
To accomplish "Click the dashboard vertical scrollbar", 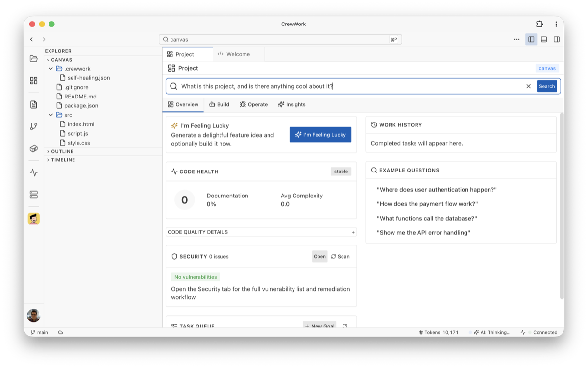I will (x=562, y=206).
